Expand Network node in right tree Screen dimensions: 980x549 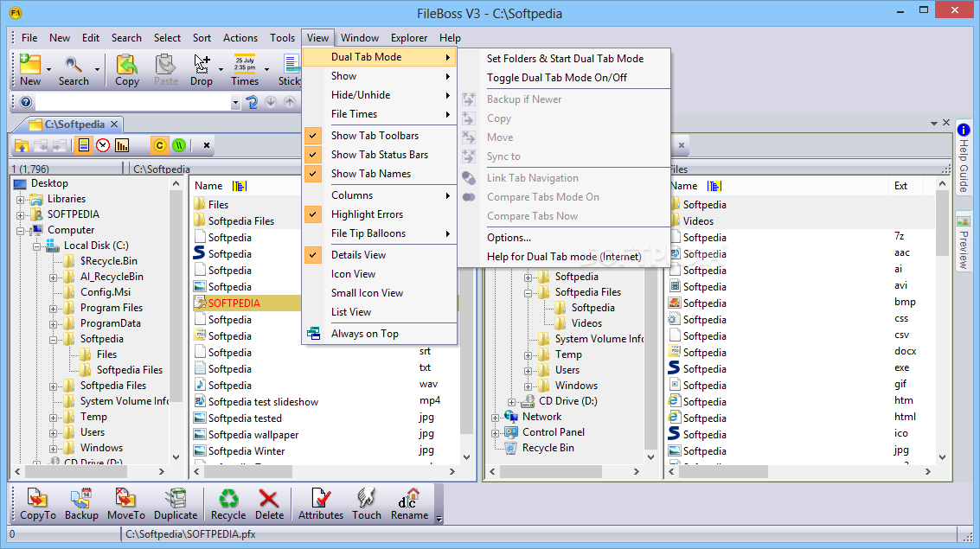click(x=495, y=418)
